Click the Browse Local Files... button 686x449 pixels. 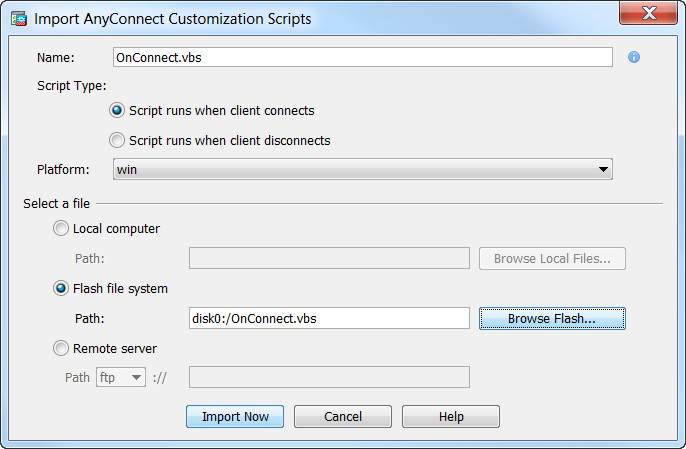[x=552, y=258]
